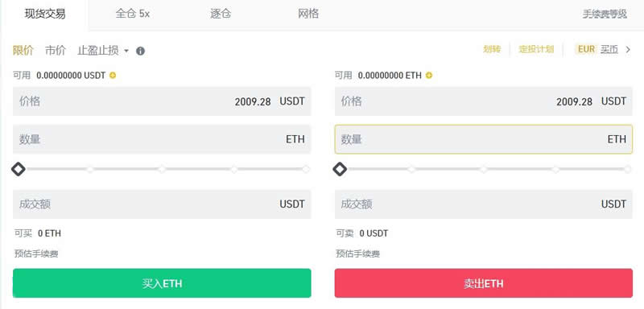Screen dimensions: 644x309
Task: Click the green 买入ETH button
Action: click(162, 283)
